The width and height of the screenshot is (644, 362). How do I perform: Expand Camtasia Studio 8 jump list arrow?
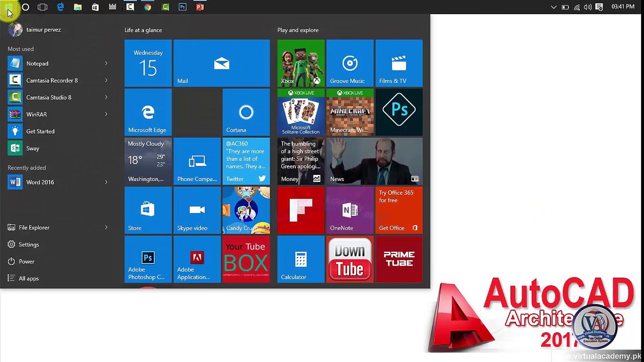tap(106, 98)
